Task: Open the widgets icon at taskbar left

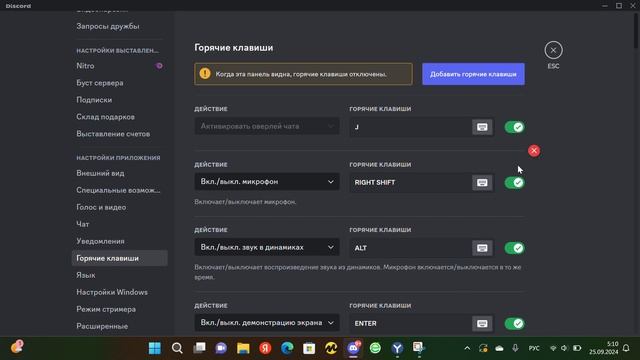Action: click(x=17, y=347)
